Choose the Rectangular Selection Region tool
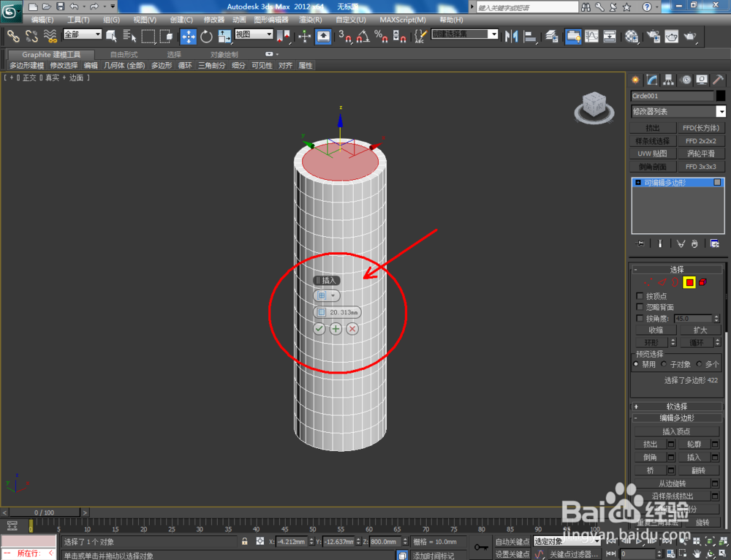The width and height of the screenshot is (731, 560). pyautogui.click(x=148, y=36)
